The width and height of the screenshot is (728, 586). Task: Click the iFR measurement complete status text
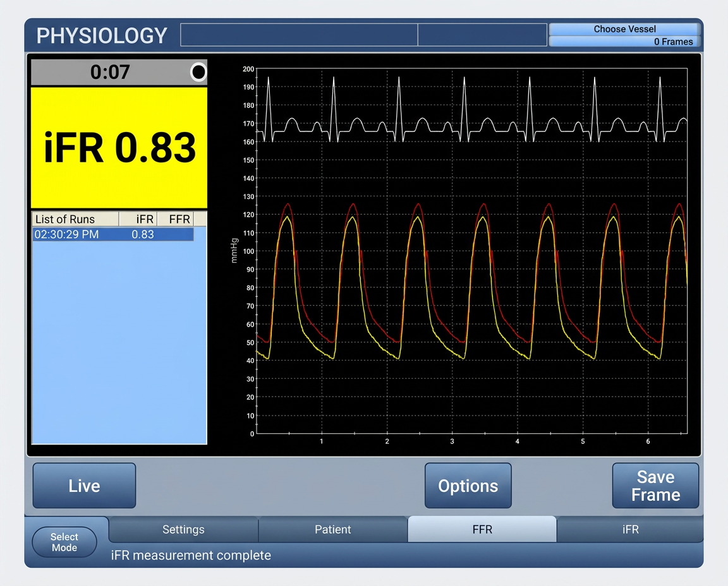point(191,556)
